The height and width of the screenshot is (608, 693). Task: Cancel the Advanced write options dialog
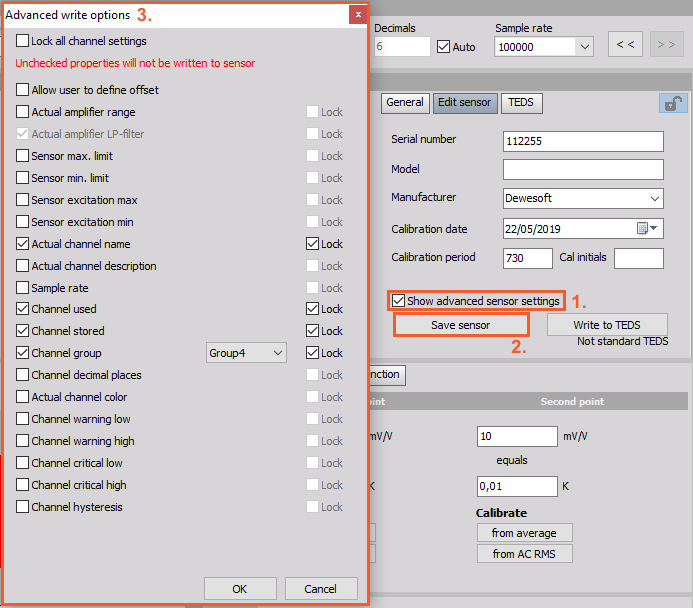(x=321, y=589)
